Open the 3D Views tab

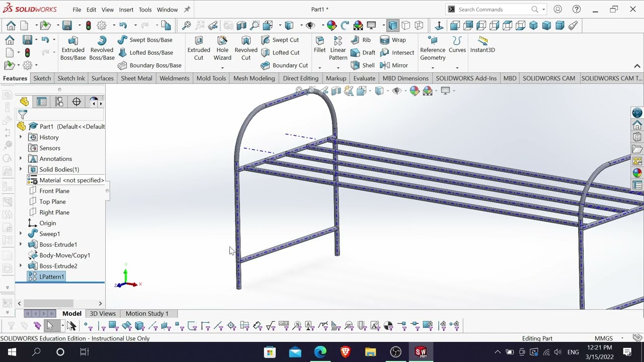coord(103,313)
